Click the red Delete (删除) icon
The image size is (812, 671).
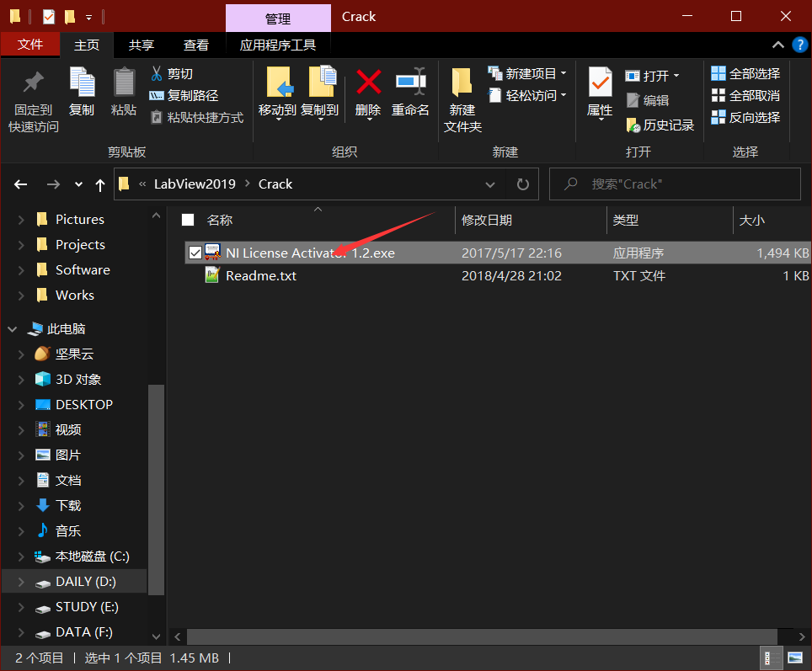pyautogui.click(x=368, y=82)
